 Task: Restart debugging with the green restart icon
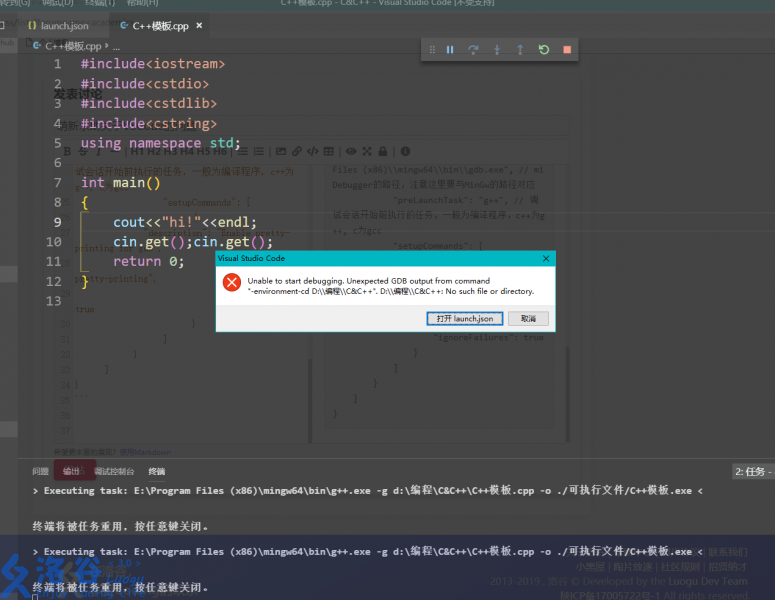(544, 49)
